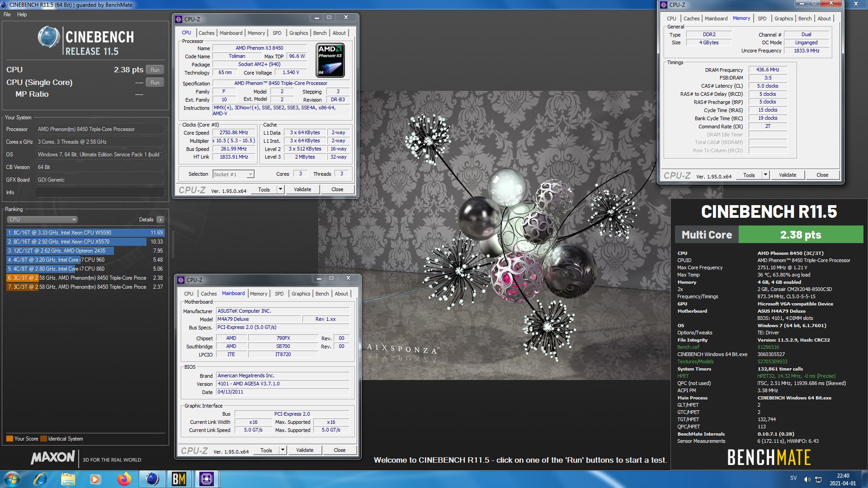The image size is (868, 488).
Task: Click the taskbar clock showing 22:40
Action: [x=843, y=479]
